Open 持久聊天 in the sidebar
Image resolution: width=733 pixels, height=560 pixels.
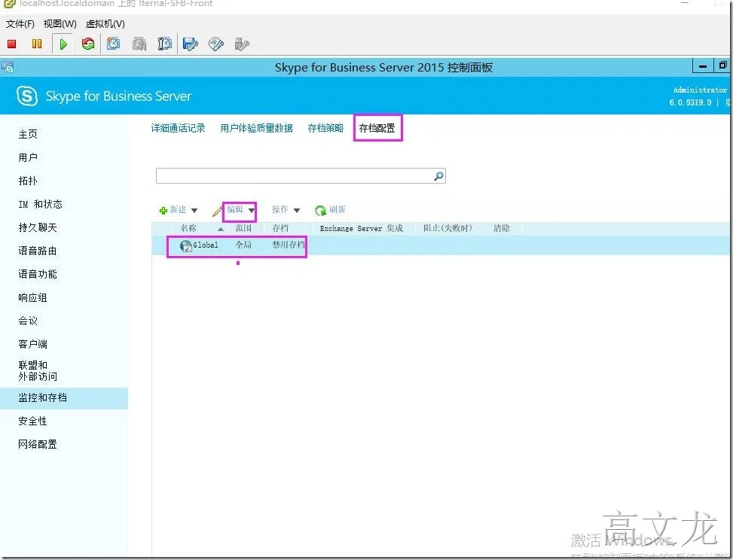pos(38,228)
